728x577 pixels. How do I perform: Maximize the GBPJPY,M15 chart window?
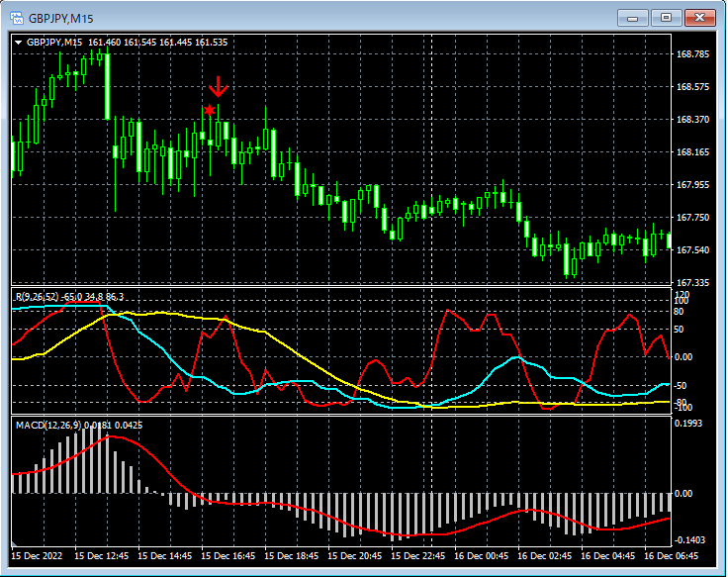[667, 18]
